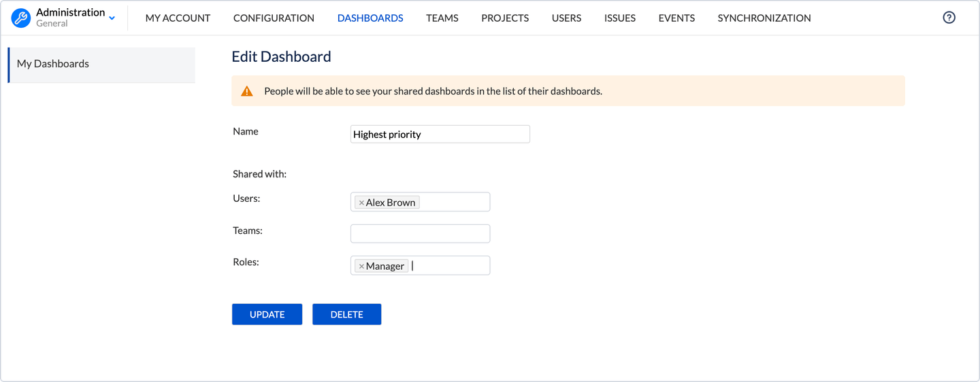The image size is (980, 382).
Task: Open the Issues tab
Action: (x=619, y=18)
